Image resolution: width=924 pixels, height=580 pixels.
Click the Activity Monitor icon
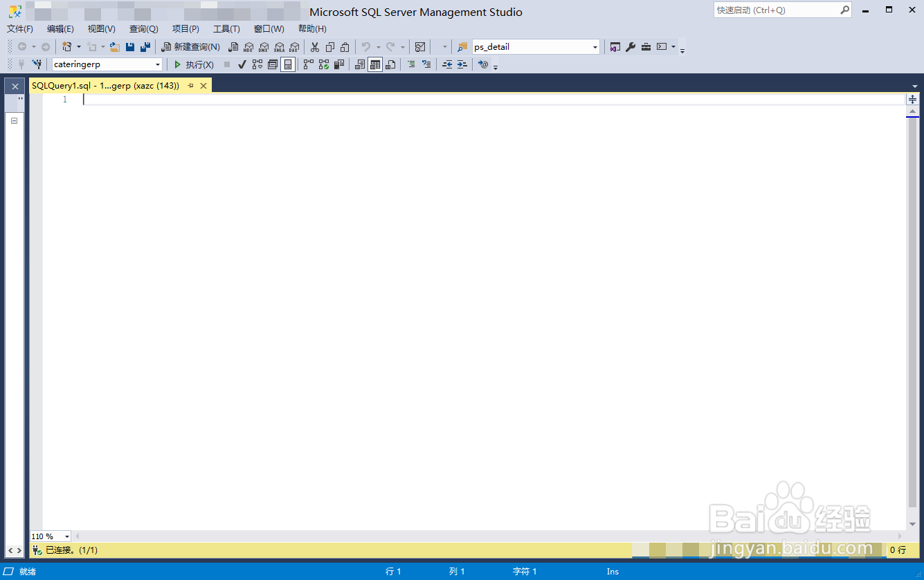pos(420,47)
